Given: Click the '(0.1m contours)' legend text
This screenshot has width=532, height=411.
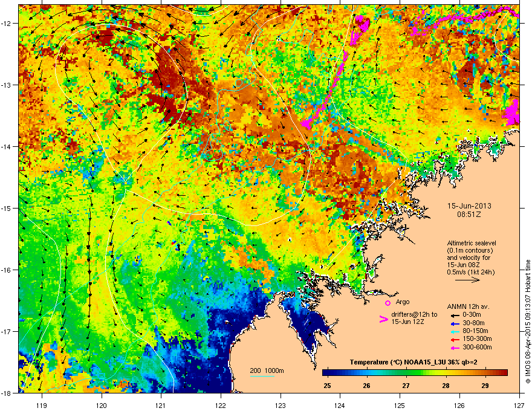Looking at the screenshot, I should pyautogui.click(x=470, y=250).
